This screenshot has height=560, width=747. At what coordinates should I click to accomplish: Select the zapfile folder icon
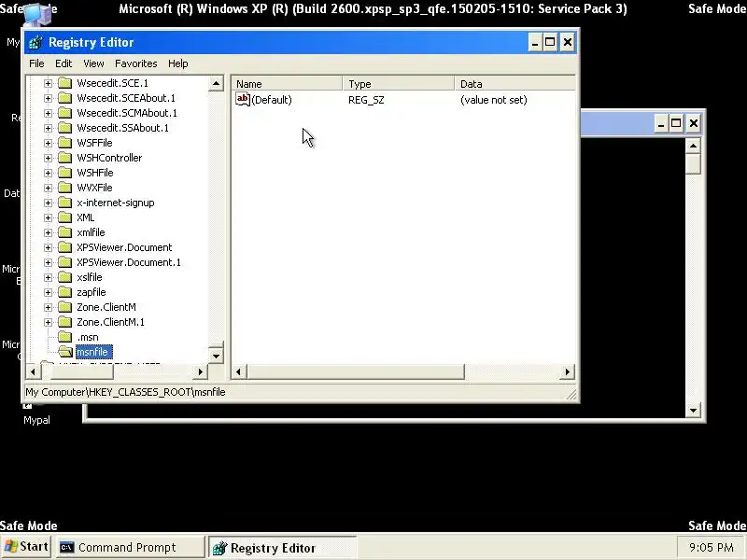tap(64, 292)
